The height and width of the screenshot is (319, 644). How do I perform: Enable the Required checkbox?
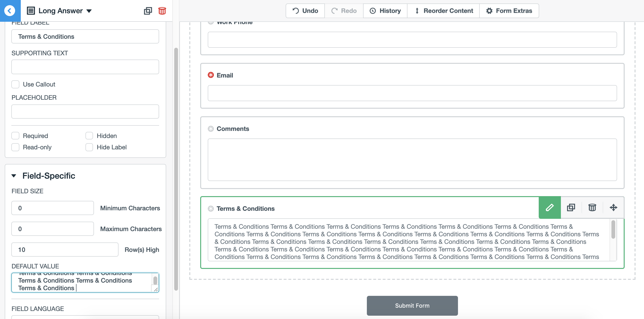click(15, 135)
